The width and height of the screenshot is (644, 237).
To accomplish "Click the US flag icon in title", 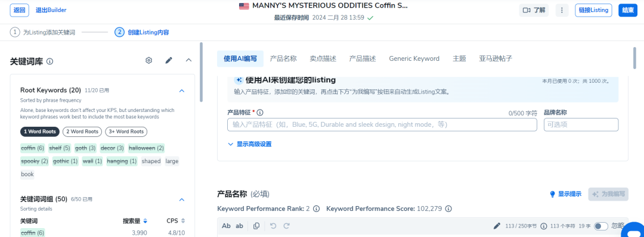I will point(244,6).
